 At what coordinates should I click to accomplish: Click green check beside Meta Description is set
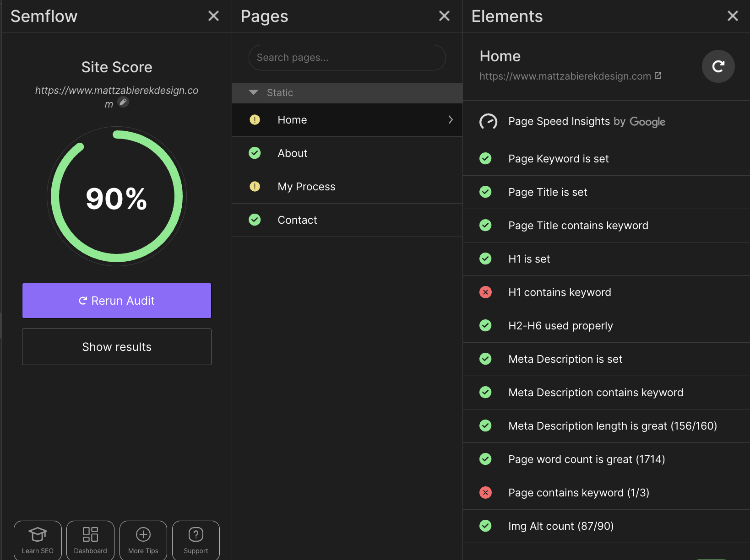tap(485, 359)
